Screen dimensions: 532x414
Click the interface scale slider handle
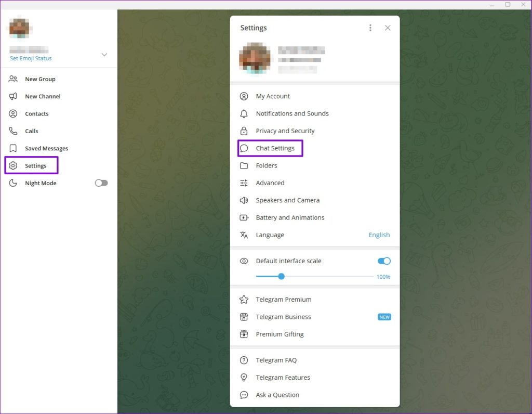[x=281, y=277]
